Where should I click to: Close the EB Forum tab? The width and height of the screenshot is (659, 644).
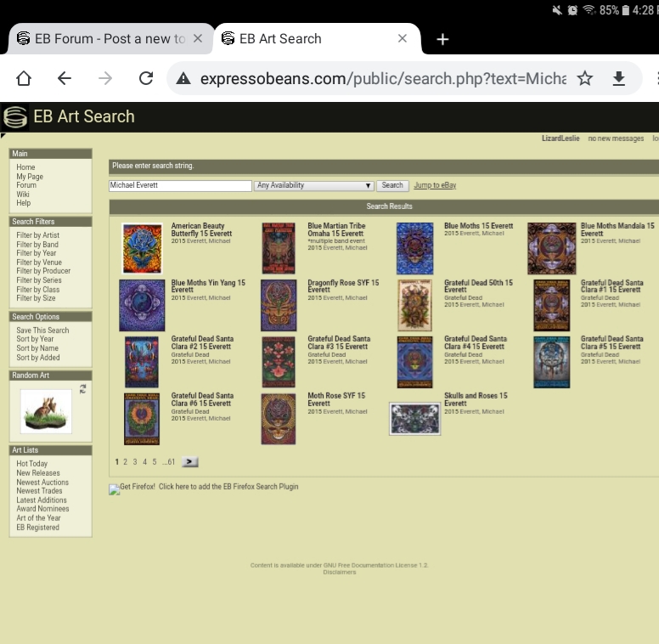198,39
